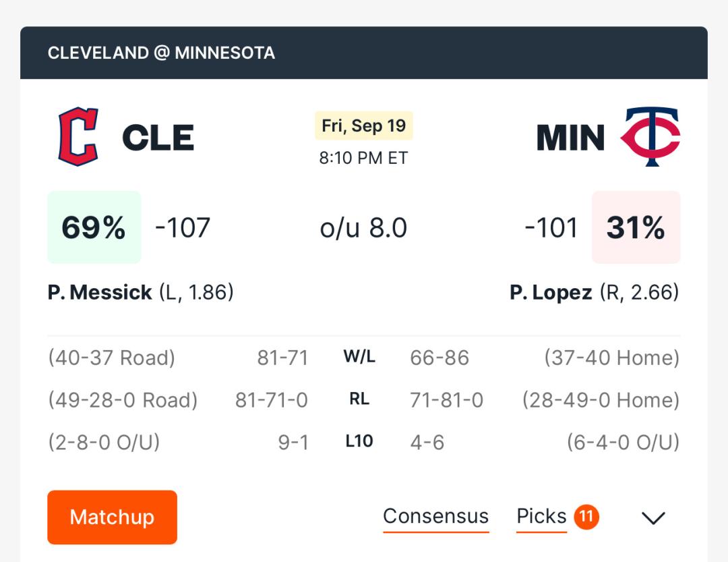Click the Cleveland Guardians logo
The width and height of the screenshot is (728, 562).
[x=78, y=136]
